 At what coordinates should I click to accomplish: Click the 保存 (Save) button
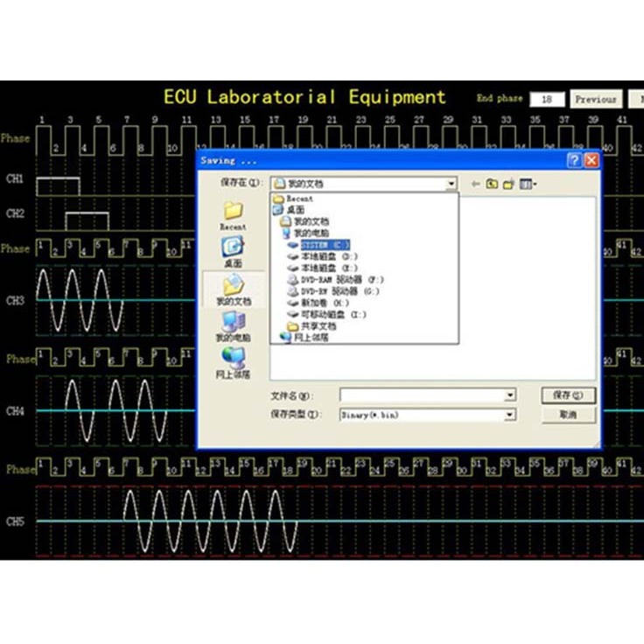pos(568,395)
